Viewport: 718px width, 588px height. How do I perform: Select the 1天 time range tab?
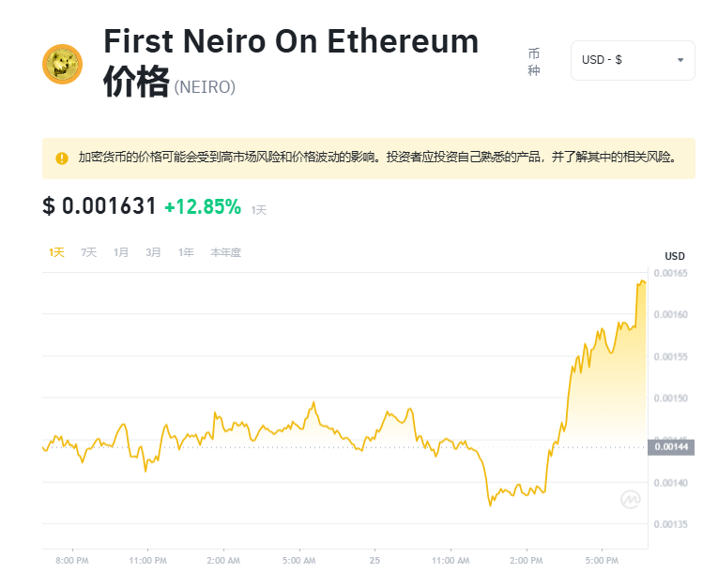[56, 252]
